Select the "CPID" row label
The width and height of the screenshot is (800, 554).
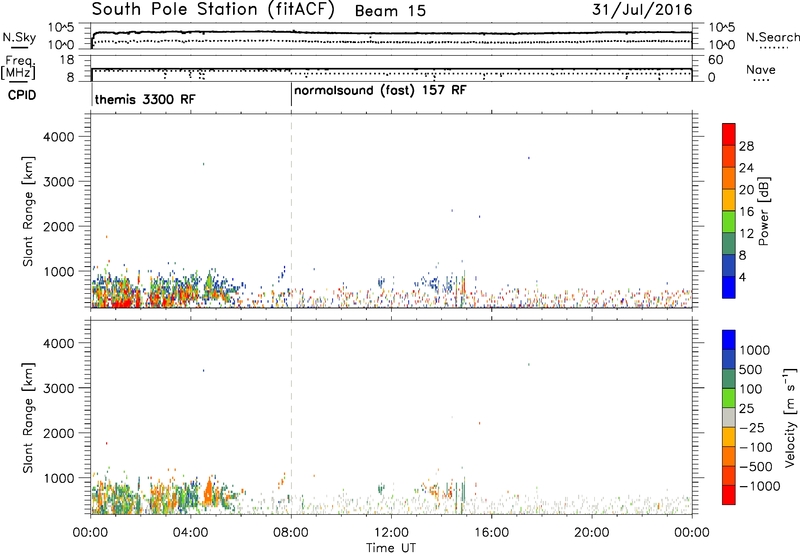click(22, 95)
